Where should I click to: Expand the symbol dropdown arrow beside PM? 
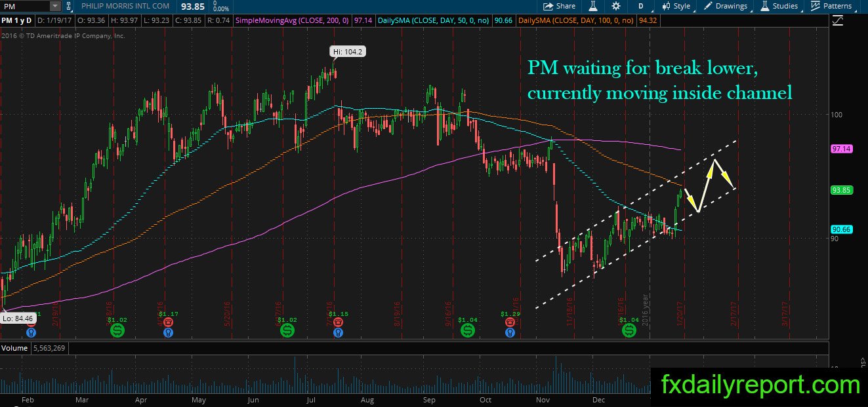[55, 6]
